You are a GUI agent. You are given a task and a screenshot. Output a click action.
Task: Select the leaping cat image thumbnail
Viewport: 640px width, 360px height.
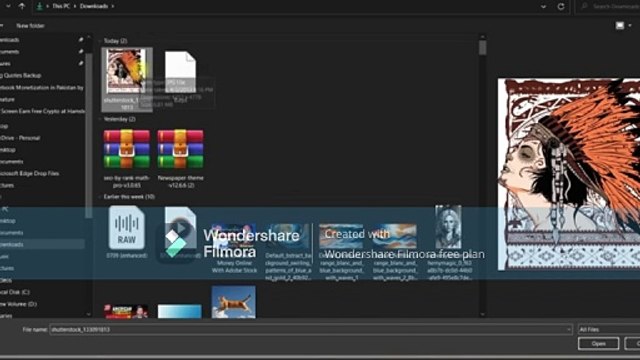click(234, 302)
